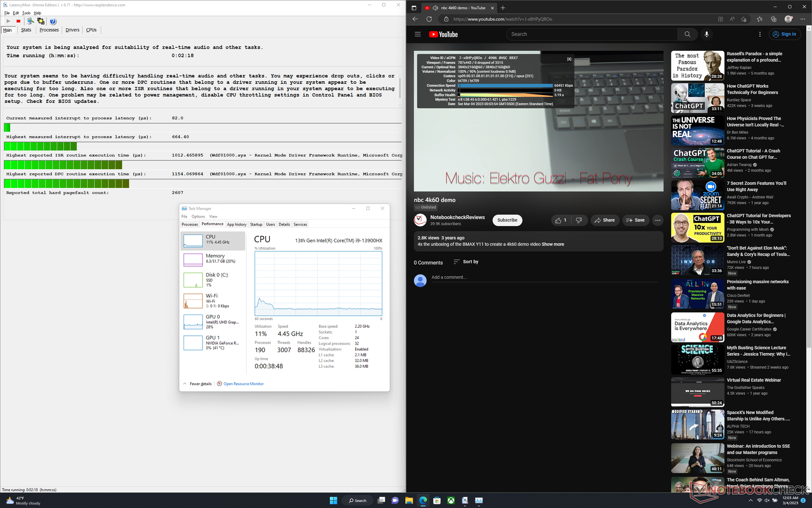
Task: Open Edge Favorites list icon
Action: tap(760, 19)
